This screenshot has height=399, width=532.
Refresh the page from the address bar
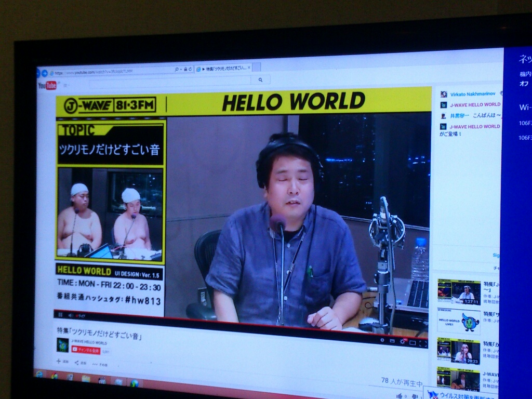(190, 69)
